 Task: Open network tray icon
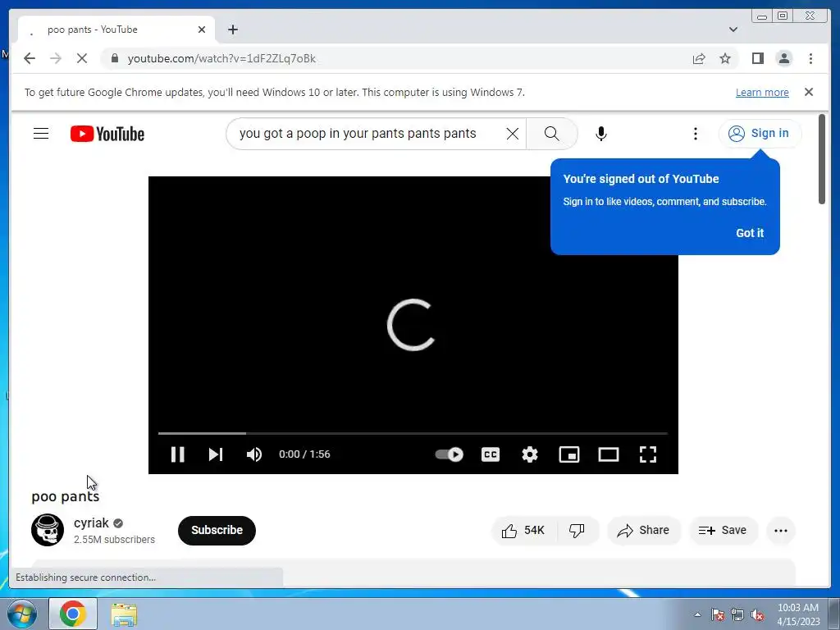click(x=737, y=614)
